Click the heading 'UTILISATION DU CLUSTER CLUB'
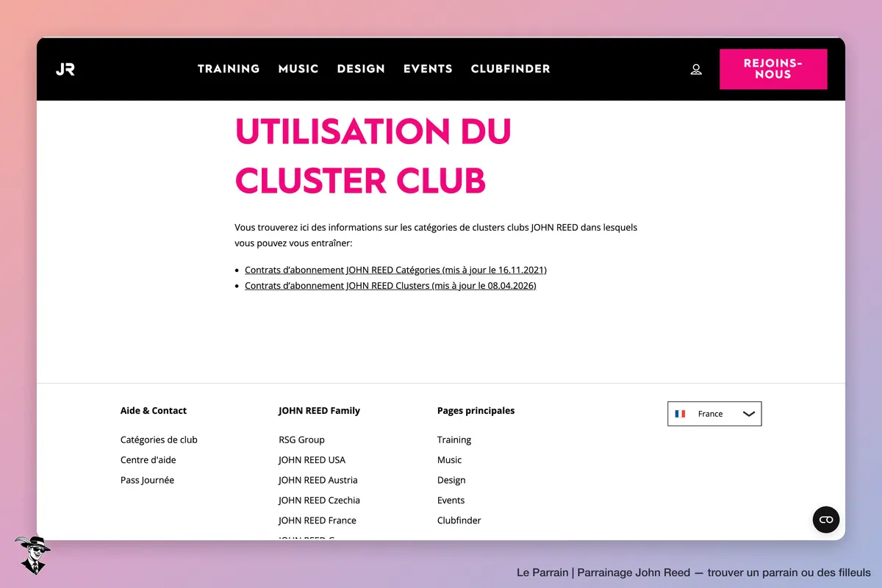 (x=373, y=156)
